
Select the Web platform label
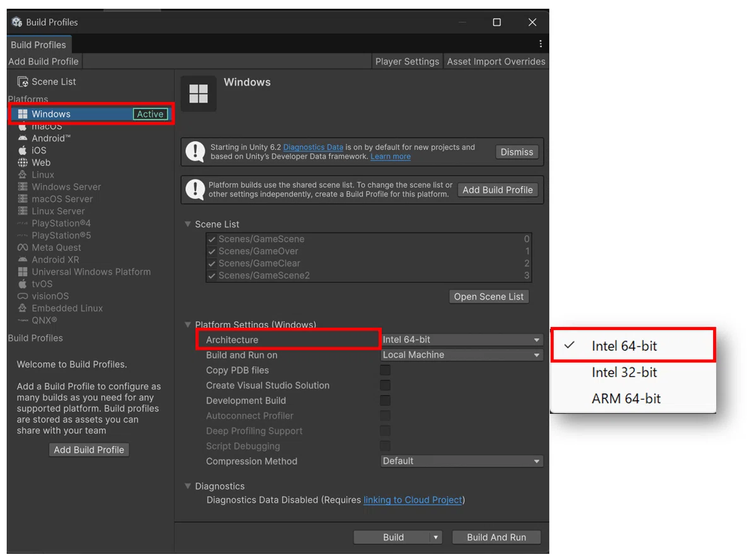pos(41,163)
